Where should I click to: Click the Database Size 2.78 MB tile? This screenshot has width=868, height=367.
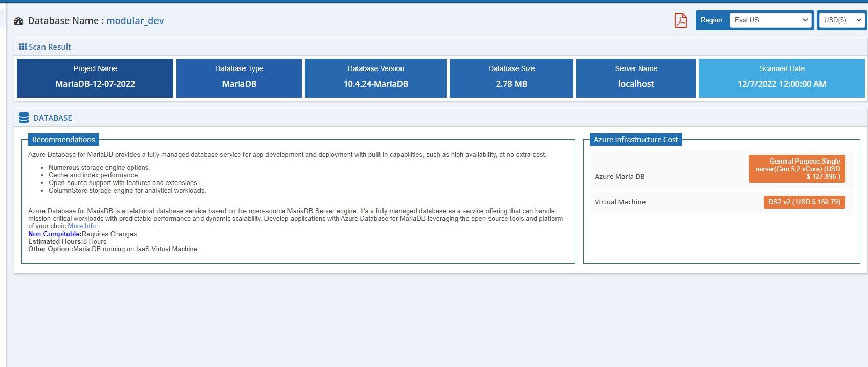click(x=511, y=78)
